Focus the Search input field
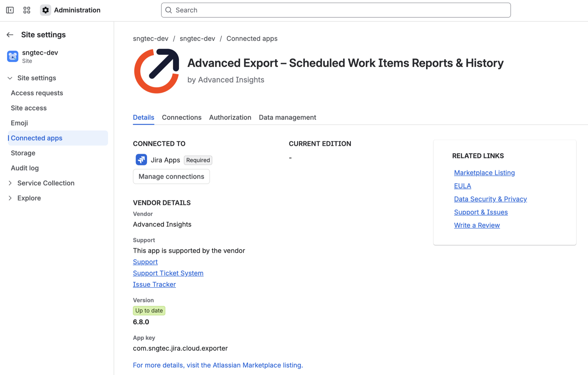 [336, 10]
